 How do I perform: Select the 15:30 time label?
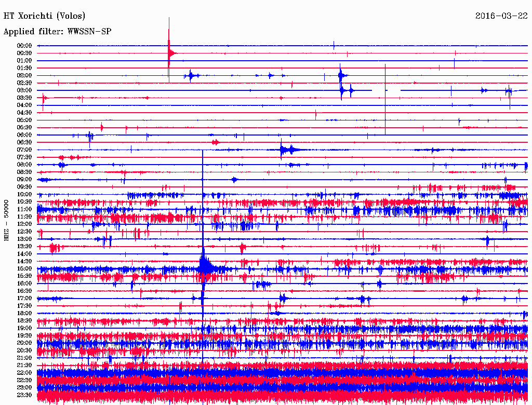click(24, 276)
